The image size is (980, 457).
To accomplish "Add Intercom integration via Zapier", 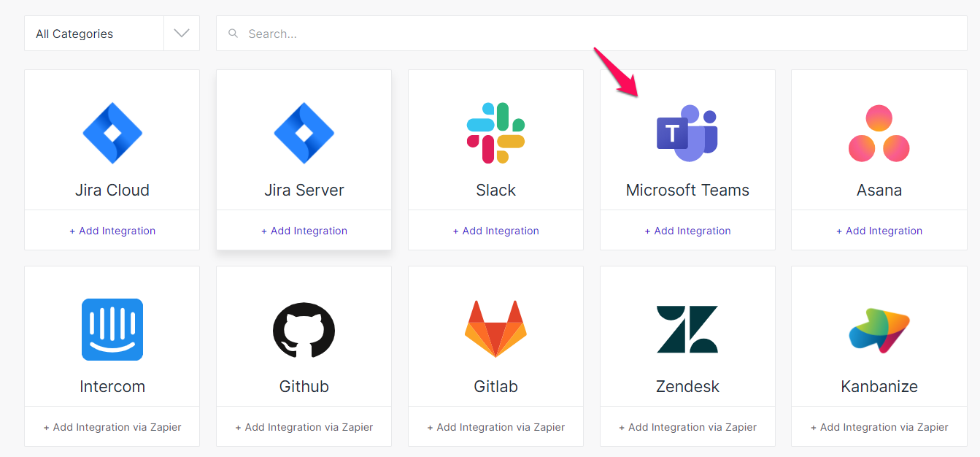I will tap(112, 427).
